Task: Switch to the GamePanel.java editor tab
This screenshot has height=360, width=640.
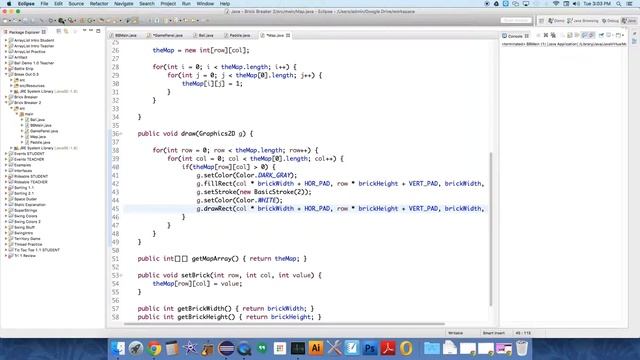Action: 167,36
